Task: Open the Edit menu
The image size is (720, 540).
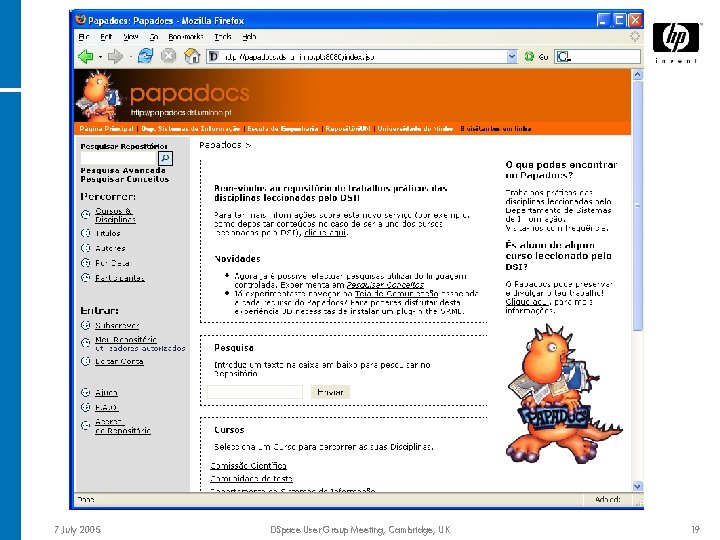Action: pyautogui.click(x=106, y=36)
